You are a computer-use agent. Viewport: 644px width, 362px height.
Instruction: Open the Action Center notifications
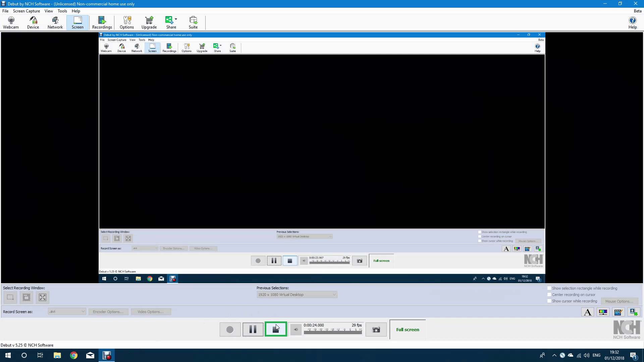click(x=634, y=355)
